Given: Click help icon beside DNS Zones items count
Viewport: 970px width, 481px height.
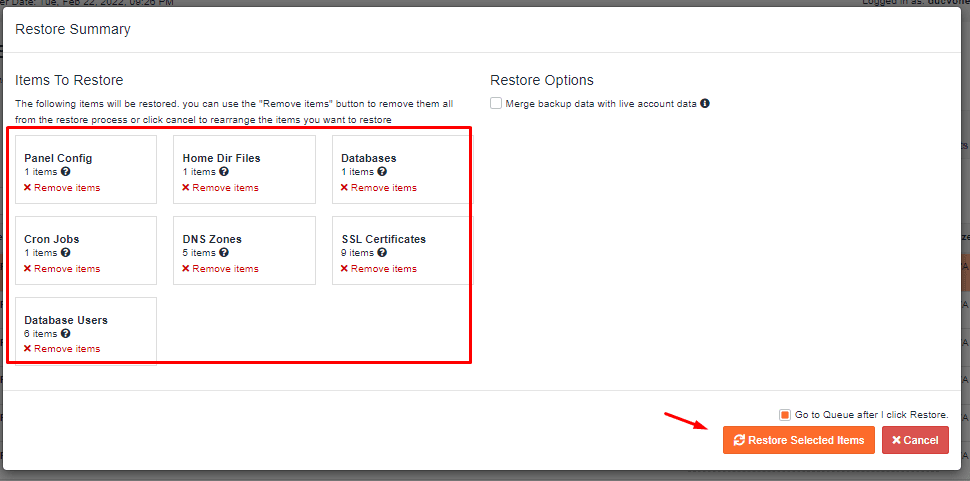Looking at the screenshot, I should [224, 253].
